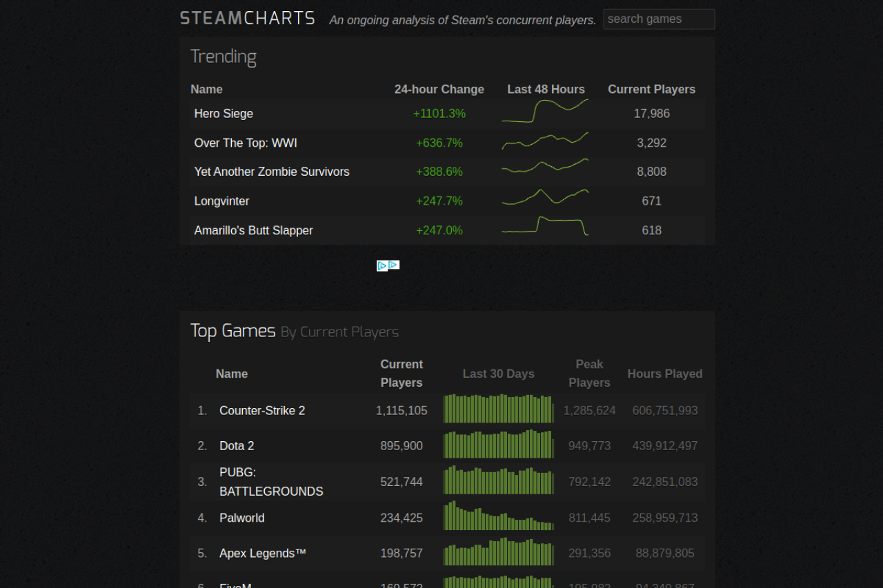Click Dota 2's 895,900 player count
This screenshot has height=588, width=883.
point(401,446)
